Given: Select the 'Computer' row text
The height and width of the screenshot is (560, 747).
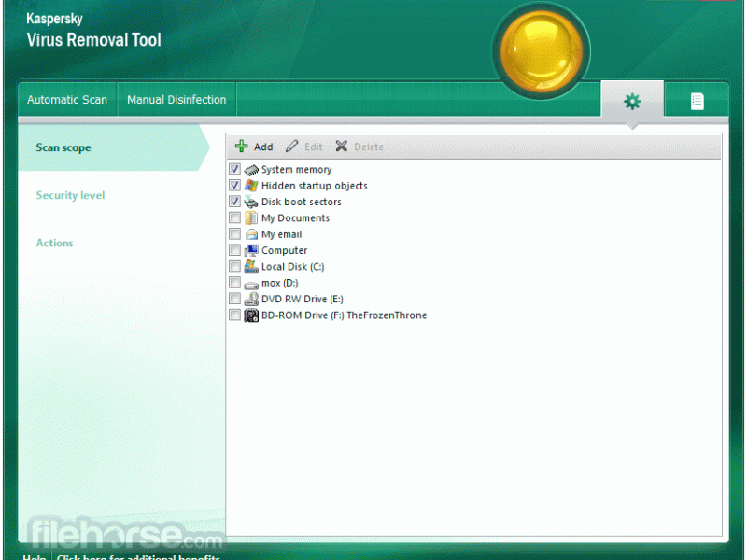Looking at the screenshot, I should tap(285, 250).
